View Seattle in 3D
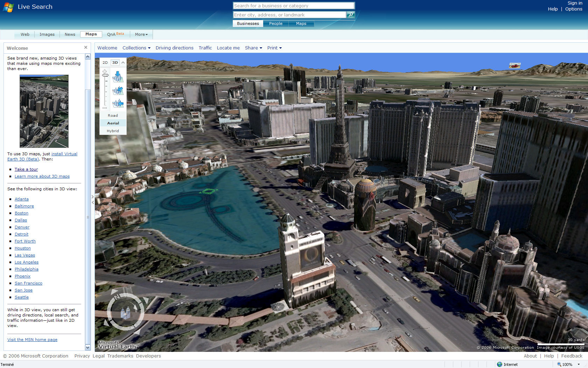 coord(22,297)
